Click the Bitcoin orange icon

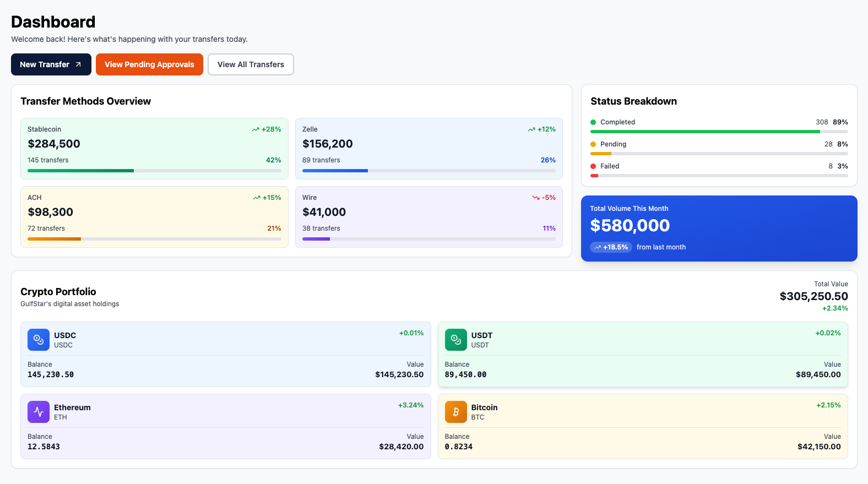point(455,412)
